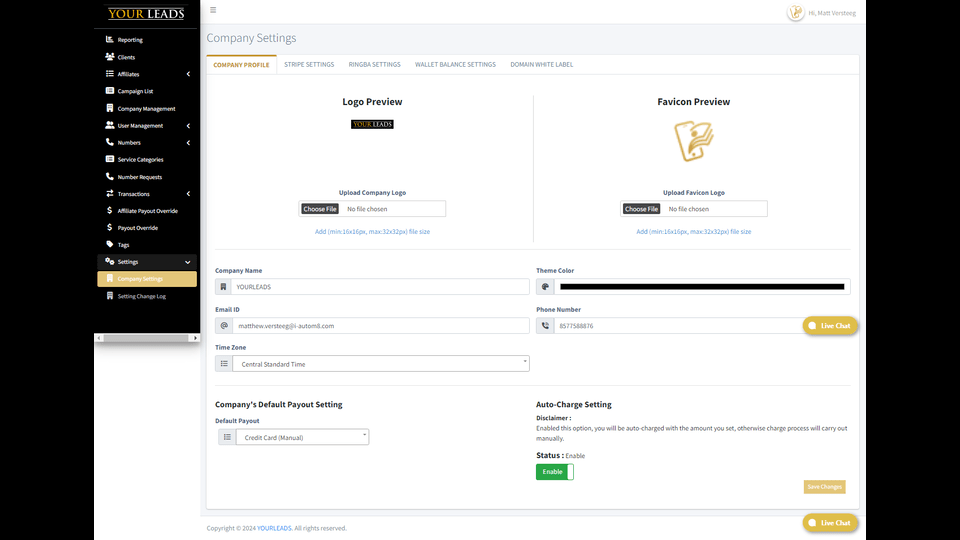
Task: Click the YOURLEADS footer link
Action: (274, 528)
